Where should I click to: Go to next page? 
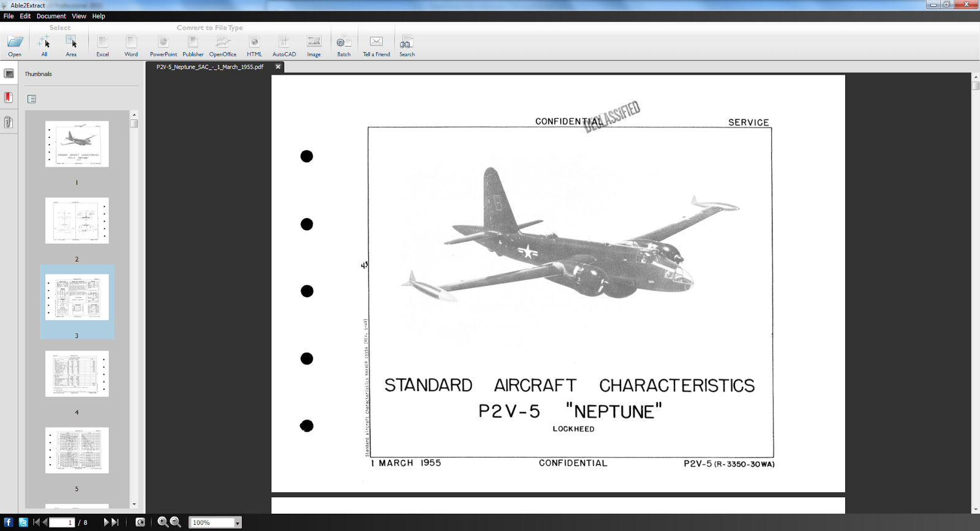pos(106,522)
